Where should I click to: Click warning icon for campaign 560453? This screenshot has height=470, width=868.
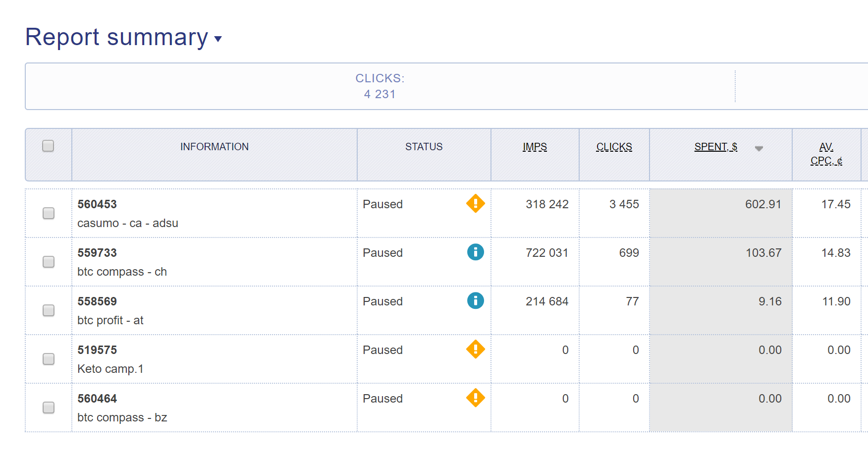[x=475, y=203]
